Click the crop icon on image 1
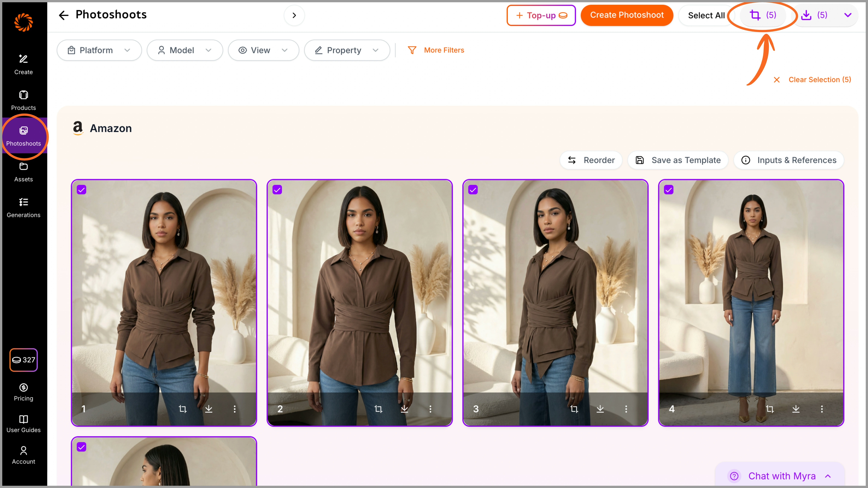This screenshot has height=488, width=868. (183, 409)
